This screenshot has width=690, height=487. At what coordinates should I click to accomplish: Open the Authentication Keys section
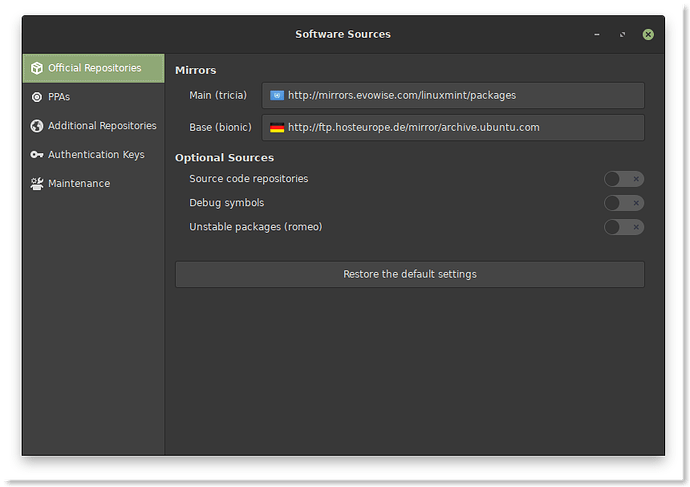coord(96,155)
